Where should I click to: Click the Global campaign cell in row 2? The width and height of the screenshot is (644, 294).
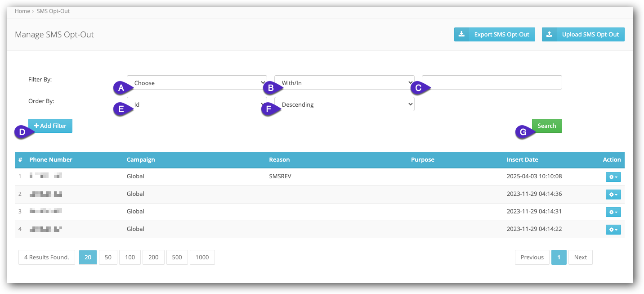(135, 194)
